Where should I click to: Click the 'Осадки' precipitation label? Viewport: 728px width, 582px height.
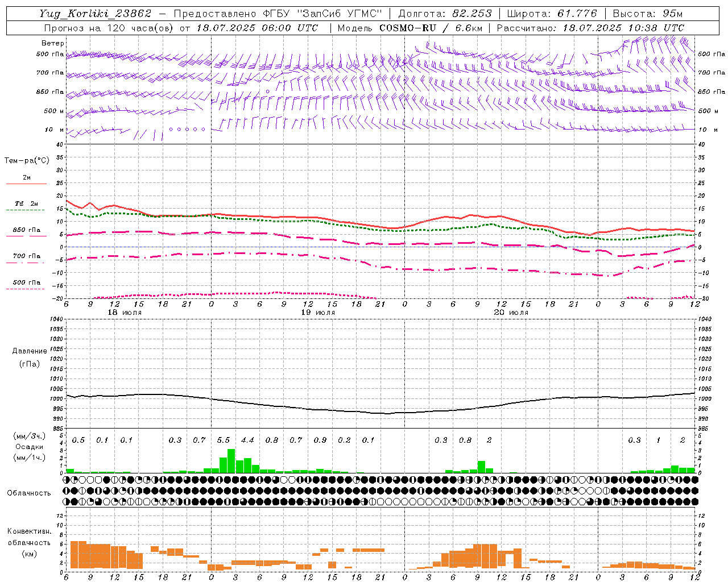28,447
